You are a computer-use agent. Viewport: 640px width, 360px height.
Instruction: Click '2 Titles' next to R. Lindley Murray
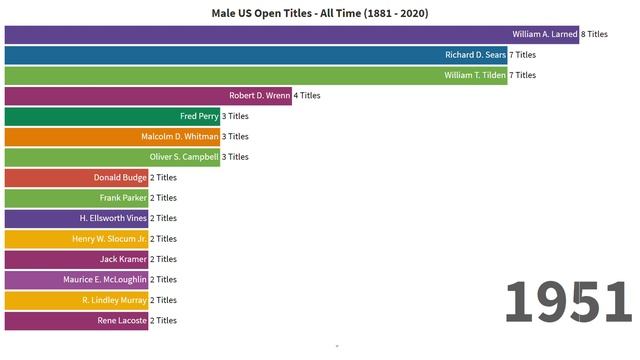(163, 300)
